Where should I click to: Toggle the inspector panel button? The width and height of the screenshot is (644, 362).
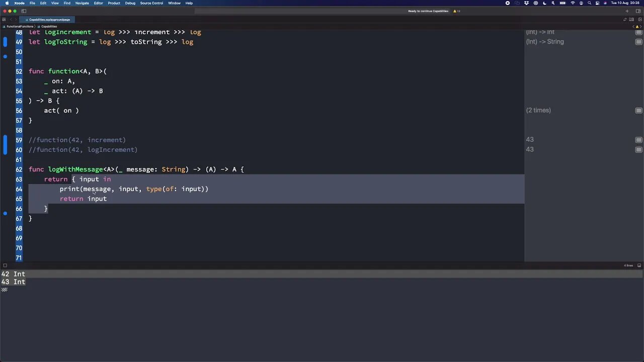click(639, 11)
